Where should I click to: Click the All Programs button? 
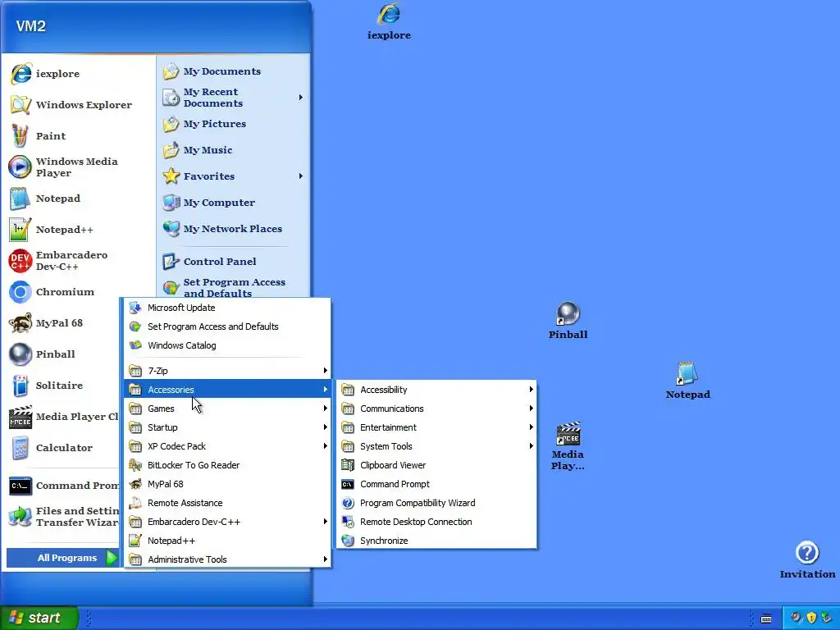coord(63,558)
